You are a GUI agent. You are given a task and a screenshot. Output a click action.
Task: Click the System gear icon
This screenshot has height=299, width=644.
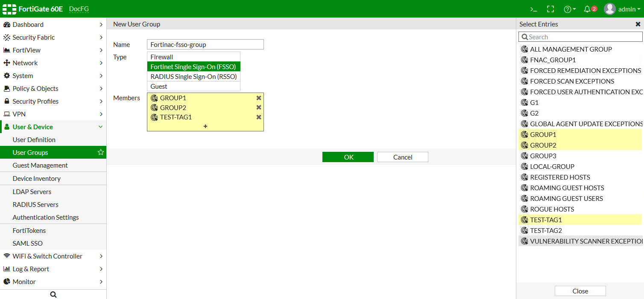pyautogui.click(x=7, y=76)
